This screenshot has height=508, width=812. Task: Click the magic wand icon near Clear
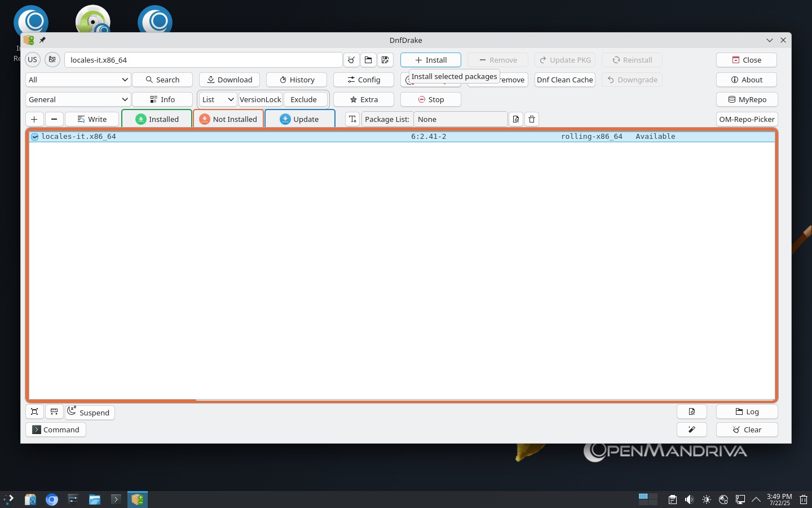tap(692, 430)
